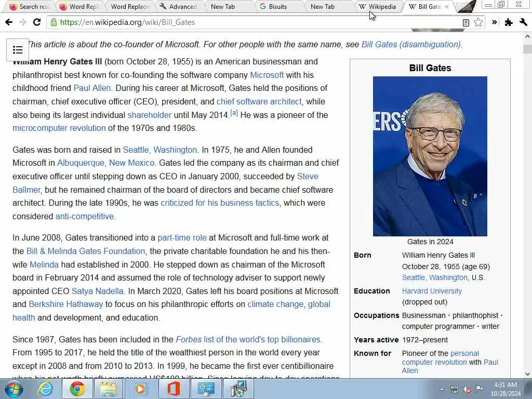The height and width of the screenshot is (399, 532).
Task: Go back with the browser back arrow
Action: click(9, 22)
